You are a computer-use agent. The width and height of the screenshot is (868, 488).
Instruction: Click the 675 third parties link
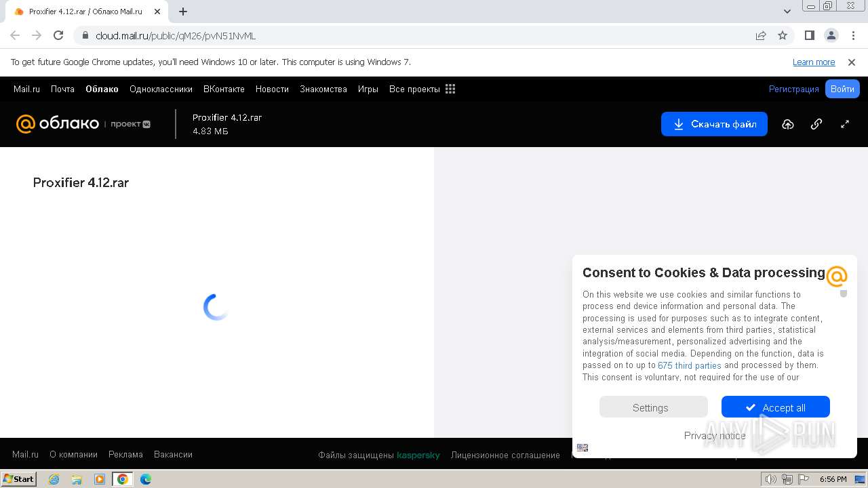coord(690,365)
